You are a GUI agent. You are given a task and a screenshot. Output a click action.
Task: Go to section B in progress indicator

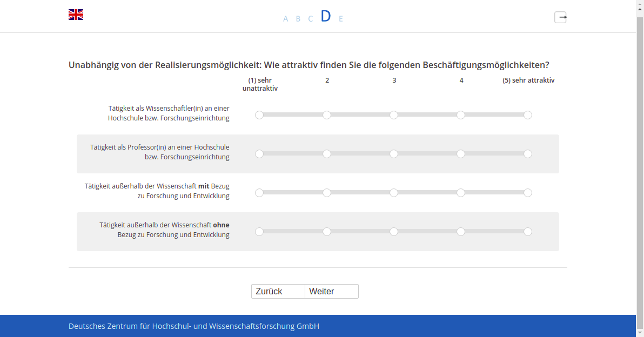point(298,18)
